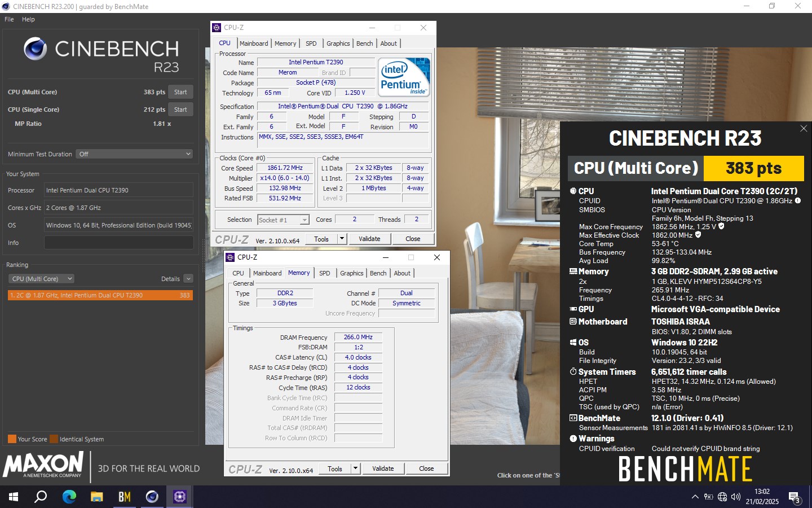
Task: Click Intel Pentium inside logo
Action: click(404, 77)
